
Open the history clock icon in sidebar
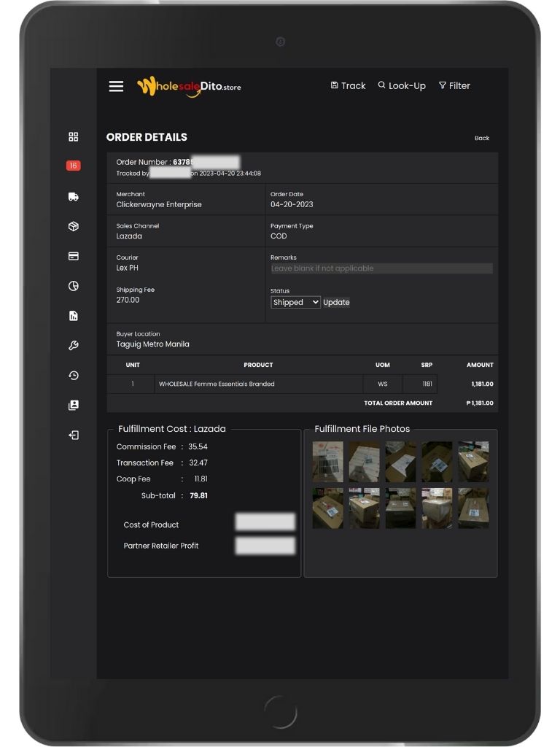click(74, 376)
